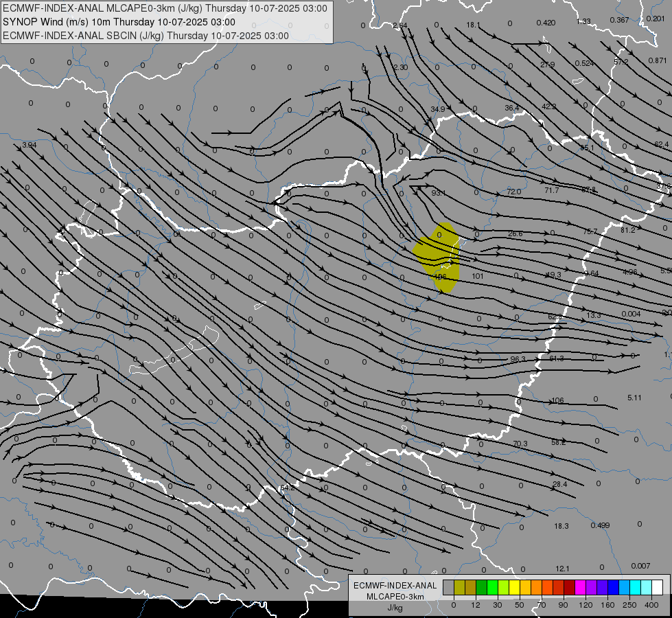Click the dark red legend swatch
The width and height of the screenshot is (672, 618).
(570, 587)
